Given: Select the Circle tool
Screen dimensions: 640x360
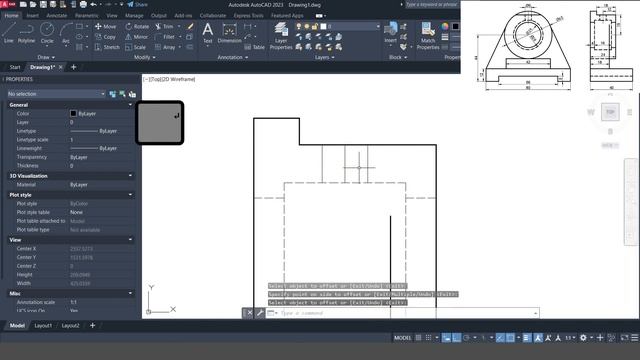Looking at the screenshot, I should point(47,33).
